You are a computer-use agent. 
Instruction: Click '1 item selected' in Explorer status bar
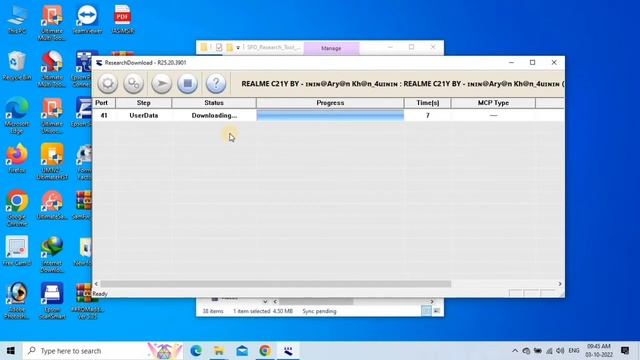(251, 311)
